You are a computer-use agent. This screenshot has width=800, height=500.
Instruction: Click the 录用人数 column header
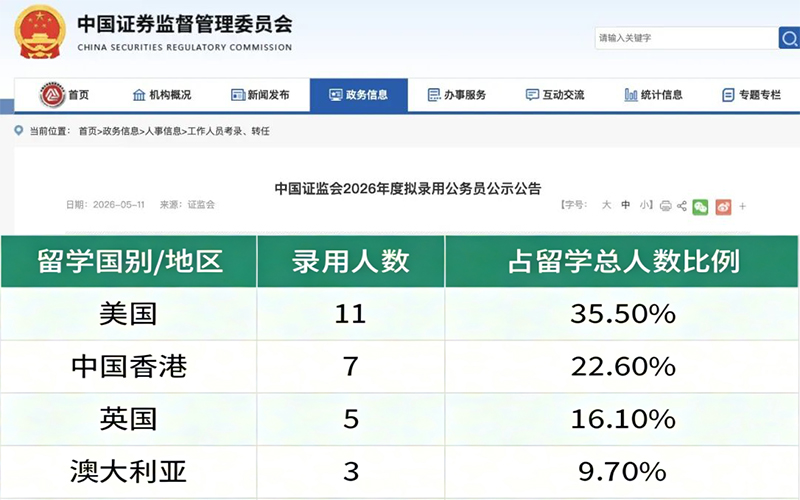[351, 261]
